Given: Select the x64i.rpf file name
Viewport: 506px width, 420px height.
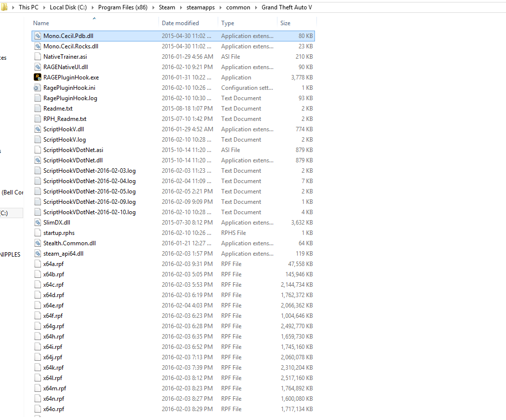Looking at the screenshot, I should click(x=53, y=347).
